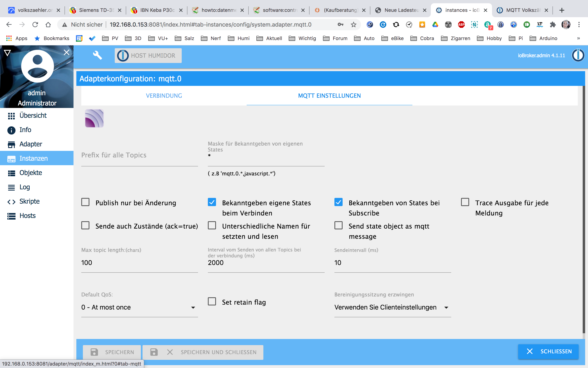This screenshot has height=368, width=588.
Task: Open the Arduino bookmark folder
Action: [543, 38]
